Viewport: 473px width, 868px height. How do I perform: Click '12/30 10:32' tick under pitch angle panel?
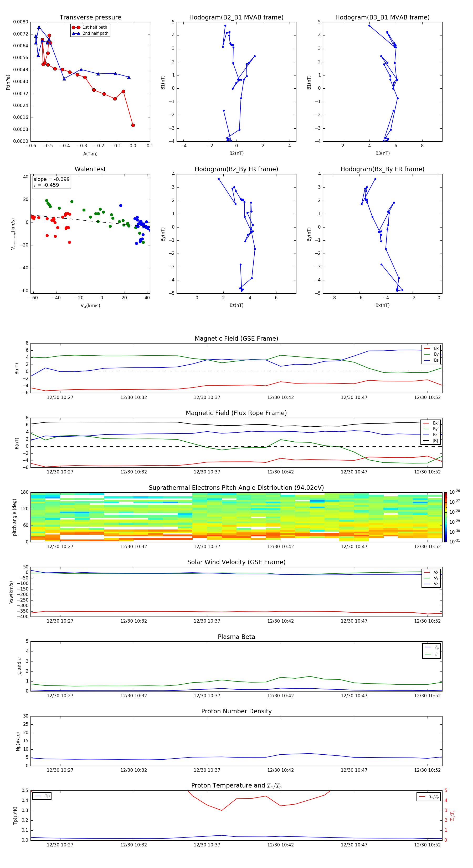pos(134,547)
